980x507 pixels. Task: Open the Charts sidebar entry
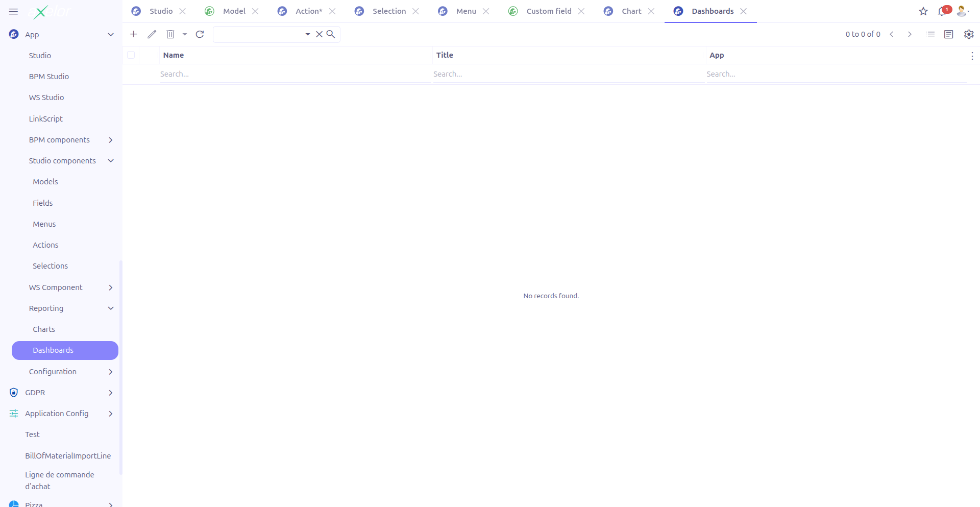point(44,329)
